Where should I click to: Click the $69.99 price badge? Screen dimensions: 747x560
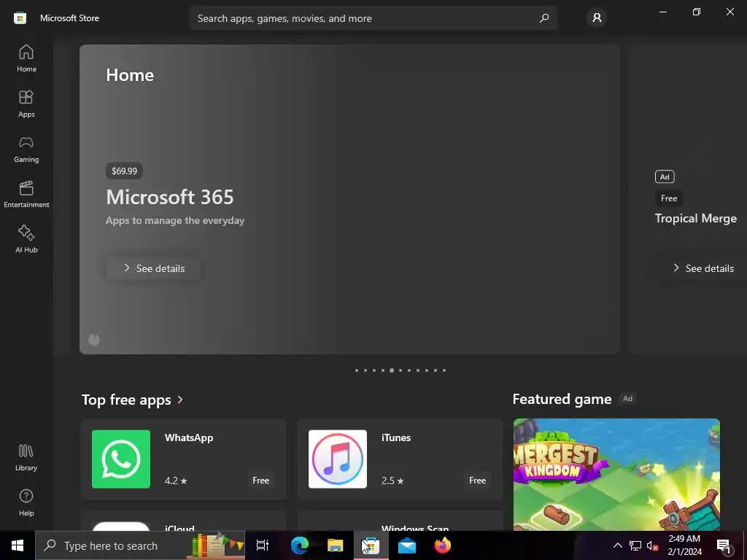124,171
